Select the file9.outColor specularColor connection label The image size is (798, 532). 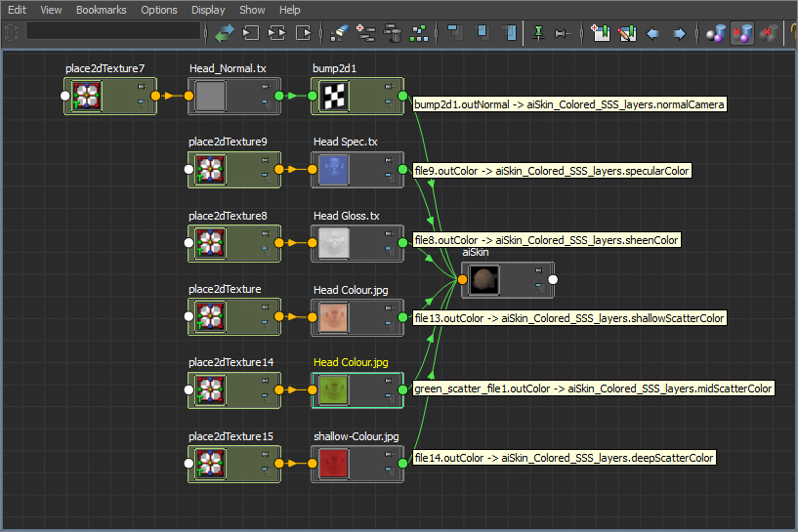[552, 171]
